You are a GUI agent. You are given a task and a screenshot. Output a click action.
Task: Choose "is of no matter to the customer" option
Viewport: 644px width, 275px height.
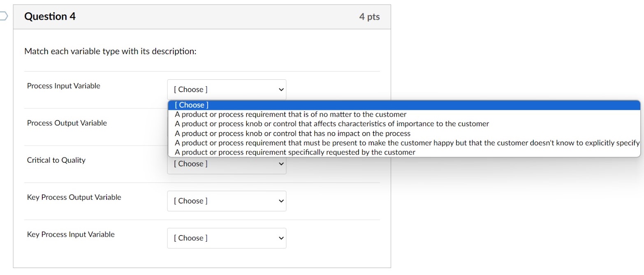pos(290,114)
